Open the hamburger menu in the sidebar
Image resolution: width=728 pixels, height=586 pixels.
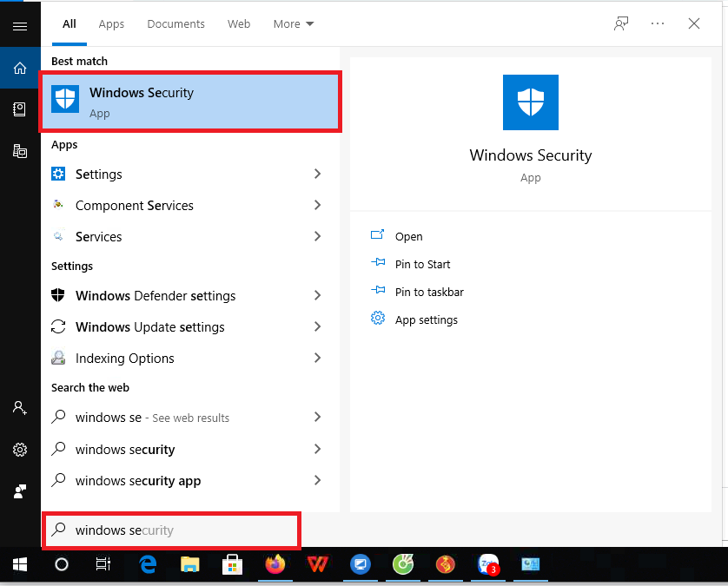[x=19, y=26]
